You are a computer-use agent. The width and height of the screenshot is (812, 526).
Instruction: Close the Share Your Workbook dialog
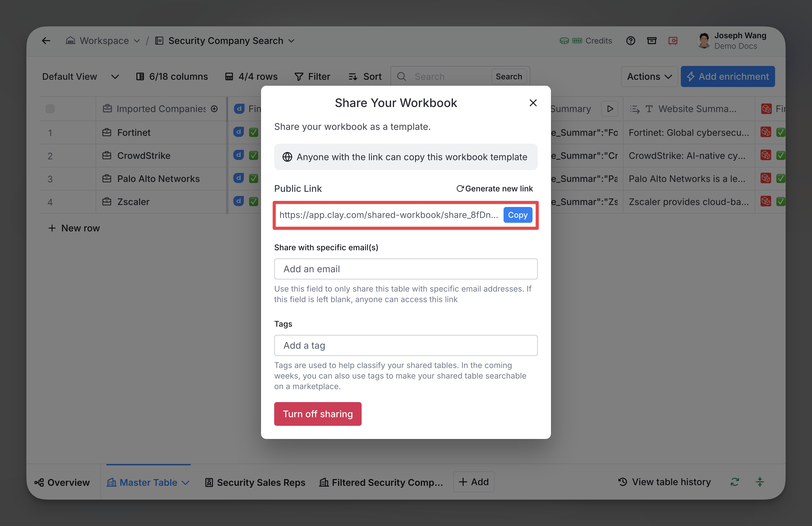(x=533, y=103)
